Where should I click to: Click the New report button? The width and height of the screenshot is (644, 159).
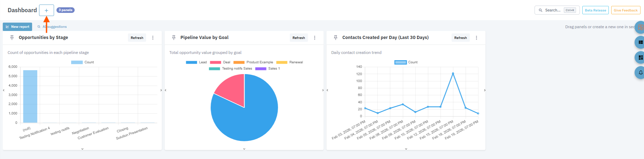pyautogui.click(x=17, y=27)
